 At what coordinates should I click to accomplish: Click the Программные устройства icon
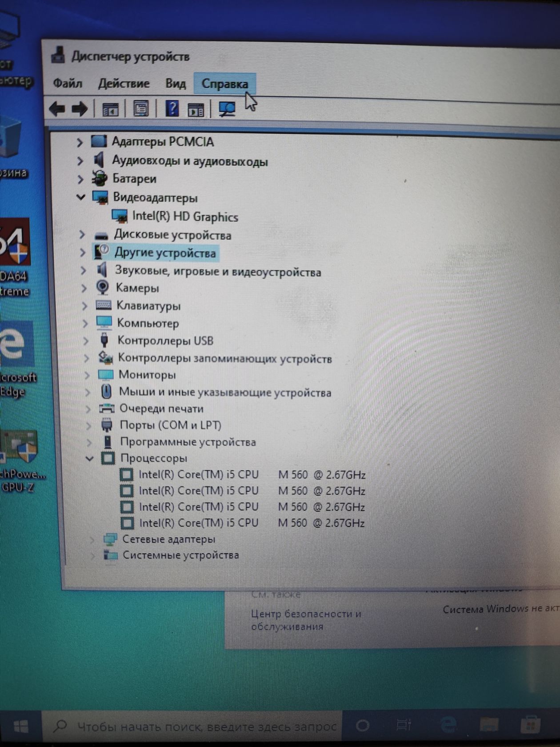click(108, 442)
